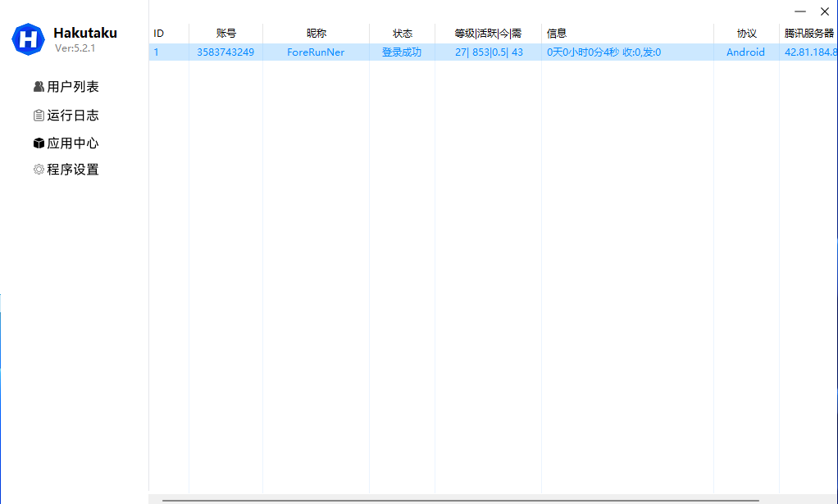Sort table by ID column header
The width and height of the screenshot is (838, 504).
pos(159,34)
